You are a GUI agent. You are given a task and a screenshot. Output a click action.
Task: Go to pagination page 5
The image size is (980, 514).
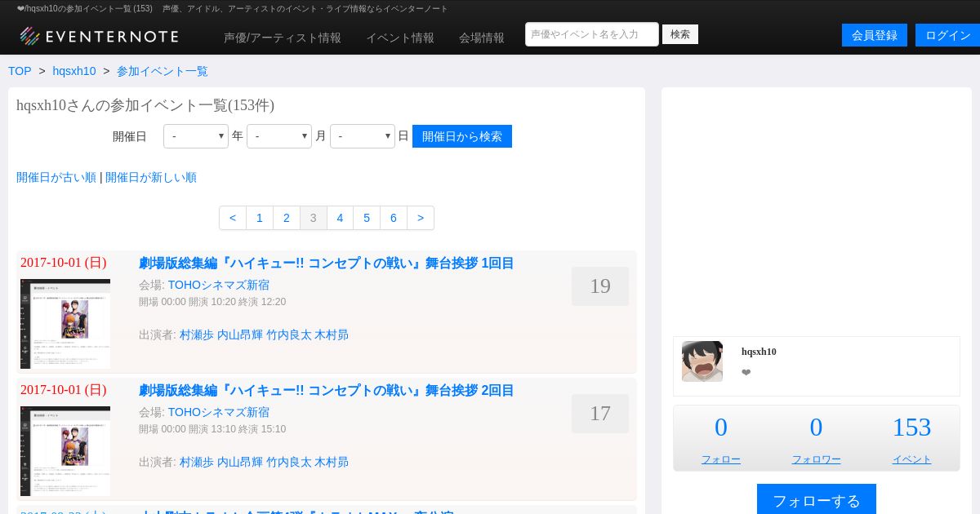(367, 218)
